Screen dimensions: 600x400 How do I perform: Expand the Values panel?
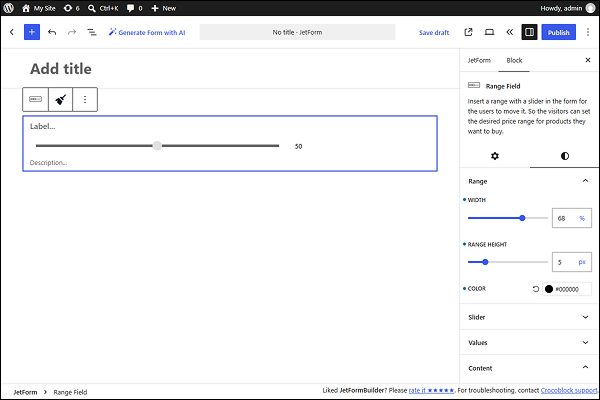(x=530, y=343)
